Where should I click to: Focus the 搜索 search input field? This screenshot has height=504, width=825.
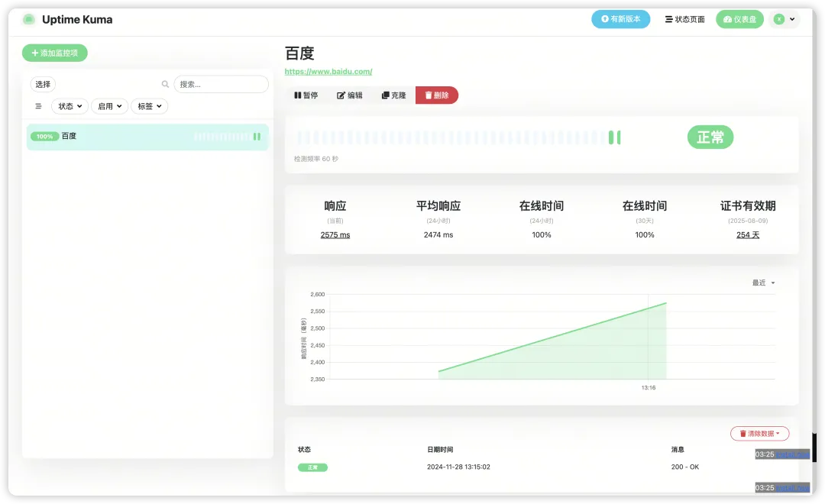pos(221,84)
